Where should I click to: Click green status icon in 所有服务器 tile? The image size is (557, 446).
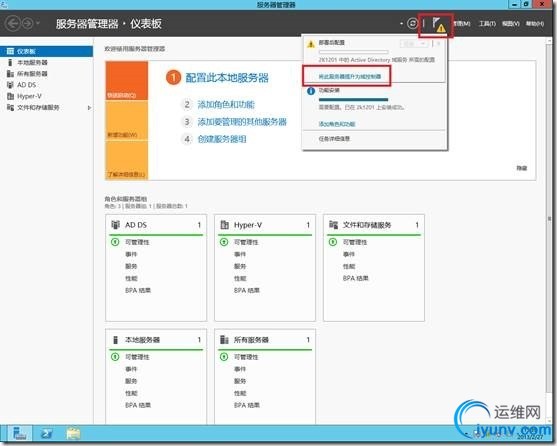tap(224, 357)
